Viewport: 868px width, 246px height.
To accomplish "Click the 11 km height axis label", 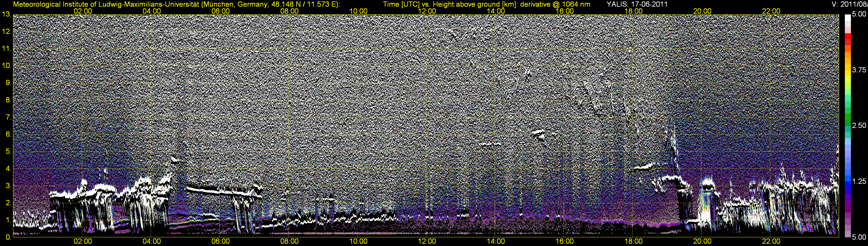I will pos(6,49).
